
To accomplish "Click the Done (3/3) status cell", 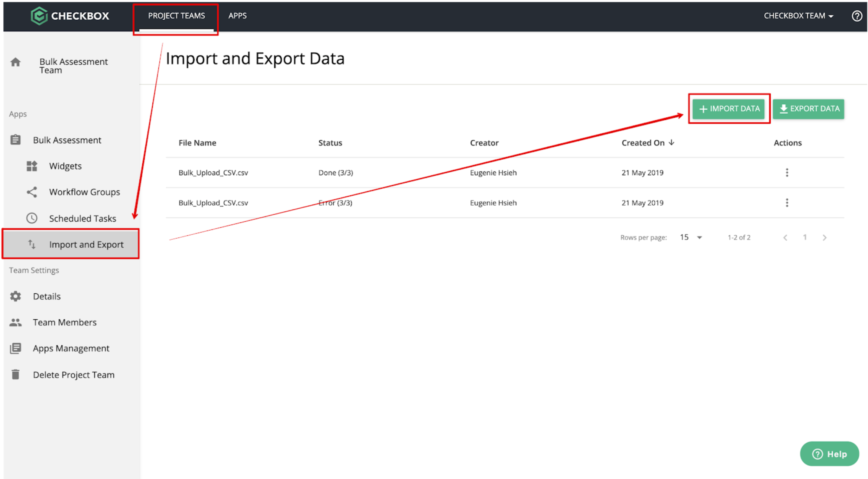I will click(336, 173).
